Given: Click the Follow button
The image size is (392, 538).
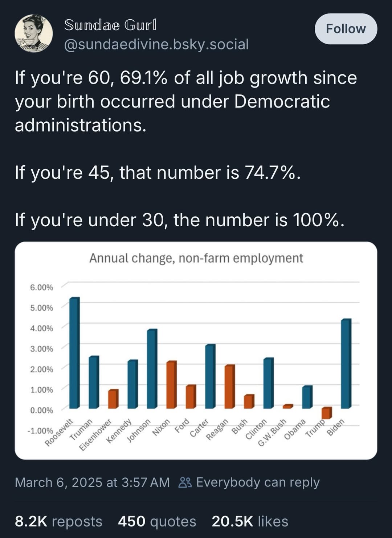Looking at the screenshot, I should point(346,29).
